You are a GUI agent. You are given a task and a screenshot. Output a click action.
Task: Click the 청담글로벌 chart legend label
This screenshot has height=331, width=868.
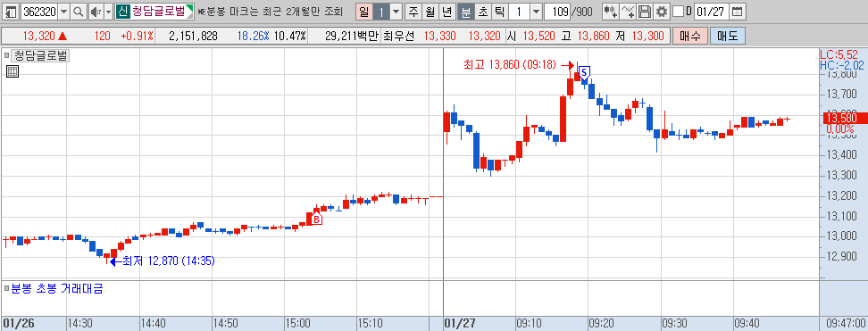coord(40,55)
